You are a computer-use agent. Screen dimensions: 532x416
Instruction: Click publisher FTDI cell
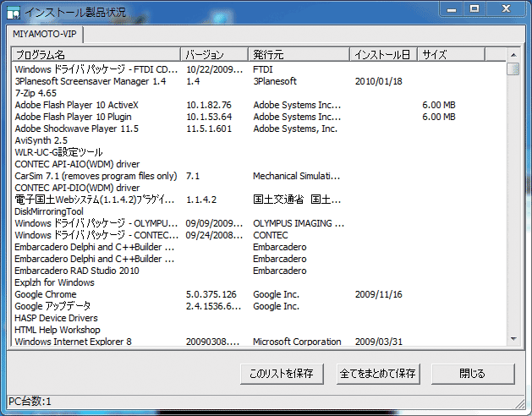pyautogui.click(x=263, y=69)
